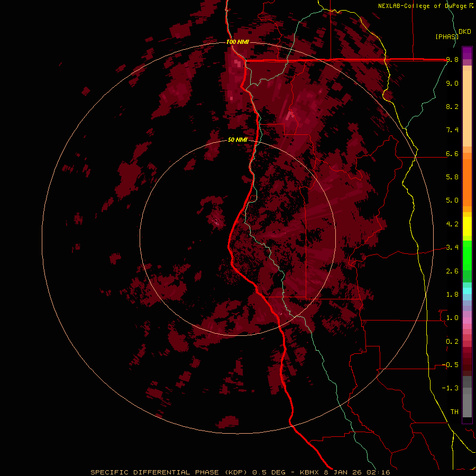Click the 1.8 value on color scale
This screenshot has width=476, height=476.
(452, 295)
